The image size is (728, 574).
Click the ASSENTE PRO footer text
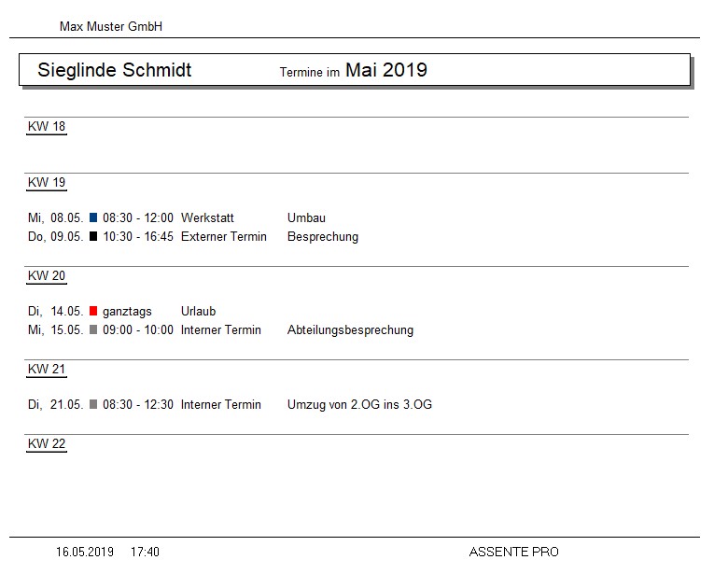513,552
